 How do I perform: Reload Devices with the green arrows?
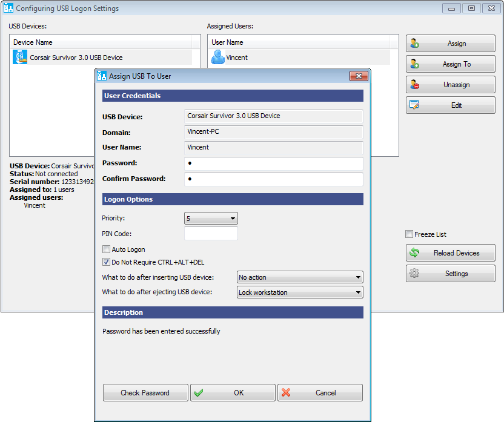[450, 253]
